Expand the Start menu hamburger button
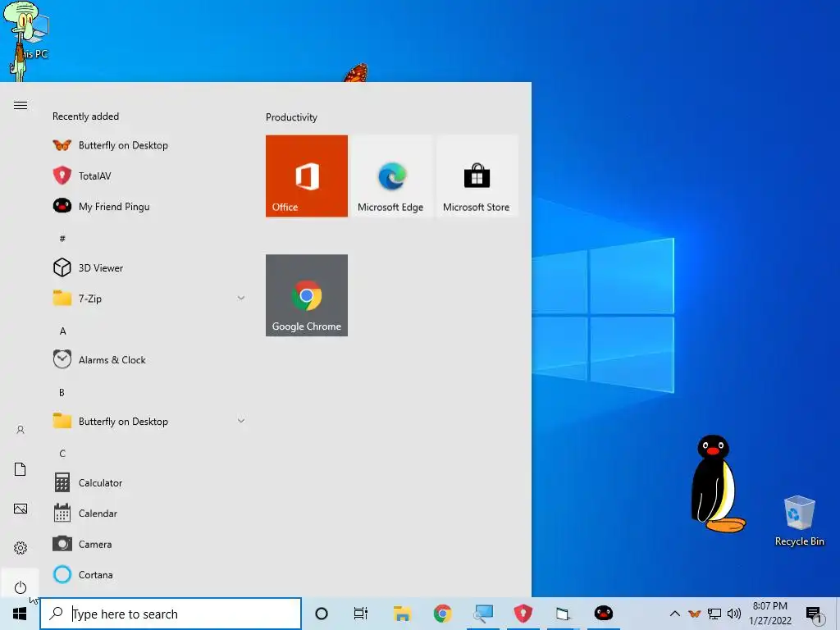This screenshot has width=840, height=630. coord(21,106)
